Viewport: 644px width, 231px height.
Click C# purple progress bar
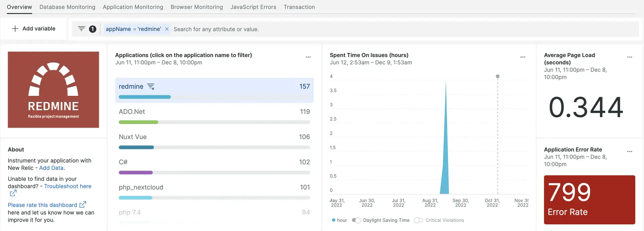[x=136, y=173]
